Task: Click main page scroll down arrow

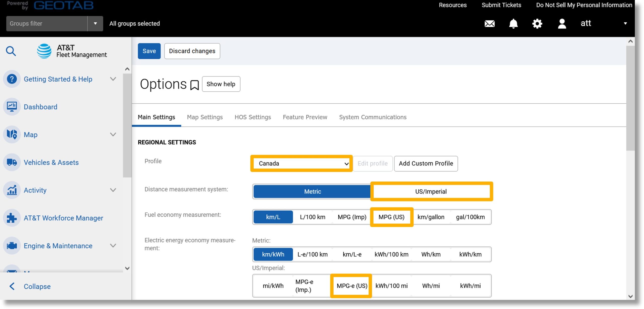Action: [630, 296]
